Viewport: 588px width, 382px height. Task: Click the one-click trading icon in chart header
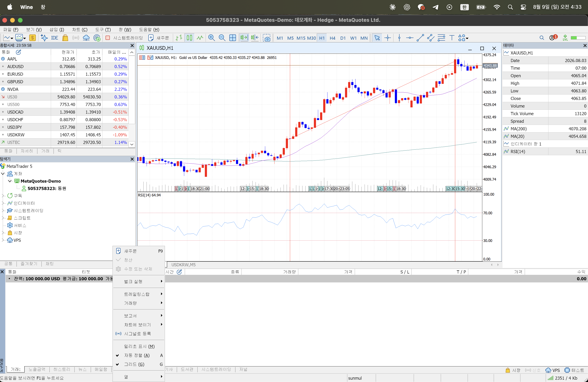coord(142,58)
